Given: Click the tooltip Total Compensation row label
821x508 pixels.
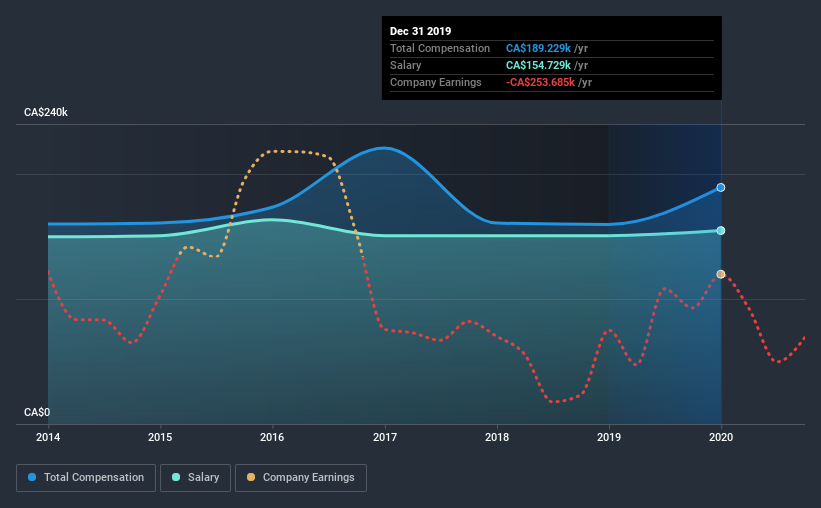Looking at the screenshot, I should point(440,48).
